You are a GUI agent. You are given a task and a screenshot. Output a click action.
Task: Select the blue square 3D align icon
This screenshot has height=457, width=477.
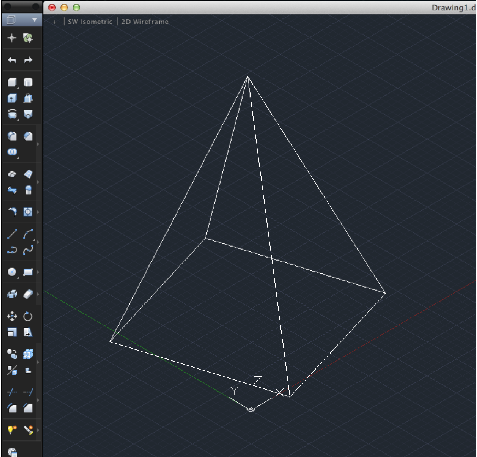(28, 212)
